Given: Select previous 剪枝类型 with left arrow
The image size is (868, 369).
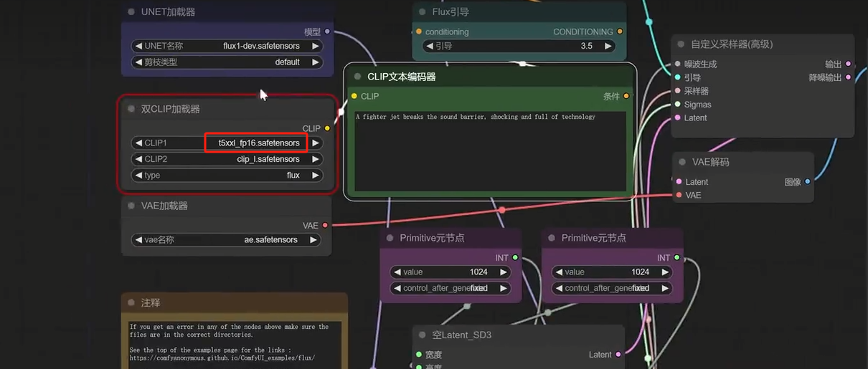Looking at the screenshot, I should click(x=138, y=62).
